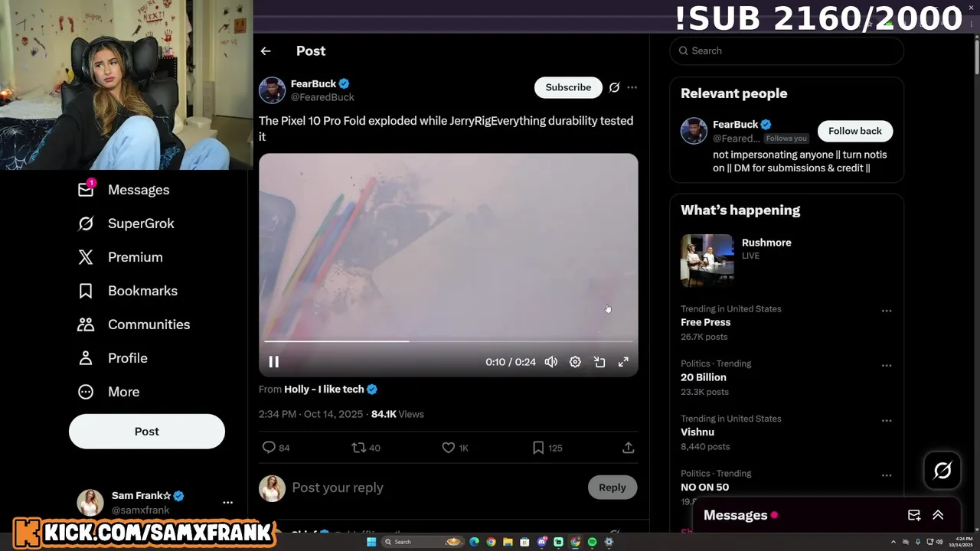The height and width of the screenshot is (551, 980).
Task: Click the reply icon with 84
Action: 276,448
